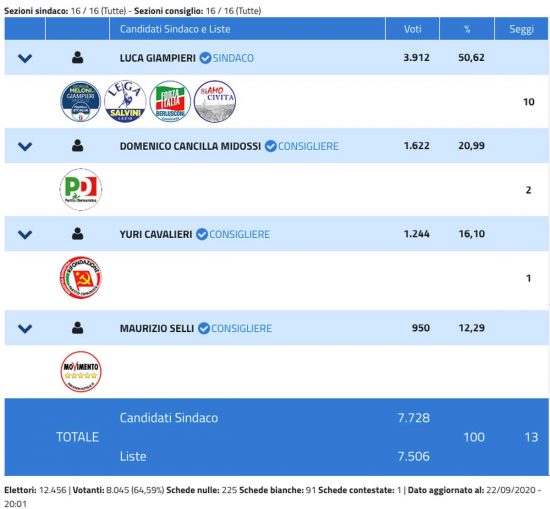The image size is (550, 509).
Task: Click the Schede nulle 225 footer text
Action: (202, 490)
